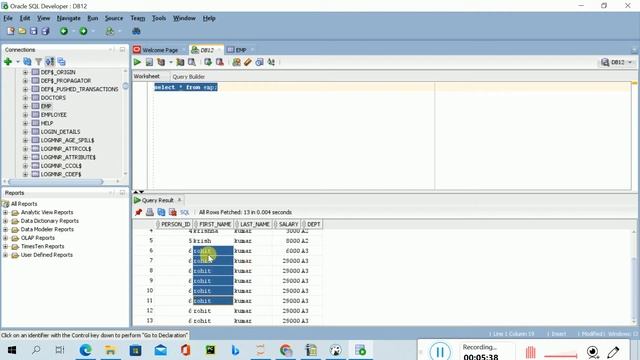
Task: Expand the EMP table node
Action: click(x=25, y=106)
